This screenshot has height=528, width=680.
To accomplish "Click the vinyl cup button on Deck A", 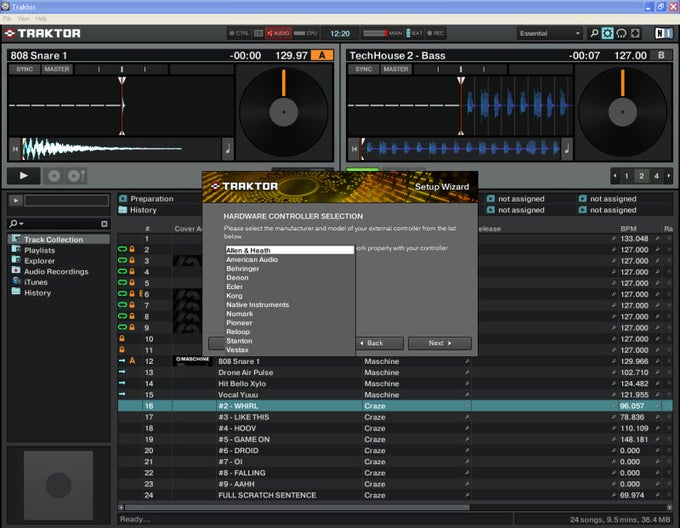I will coord(76,176).
